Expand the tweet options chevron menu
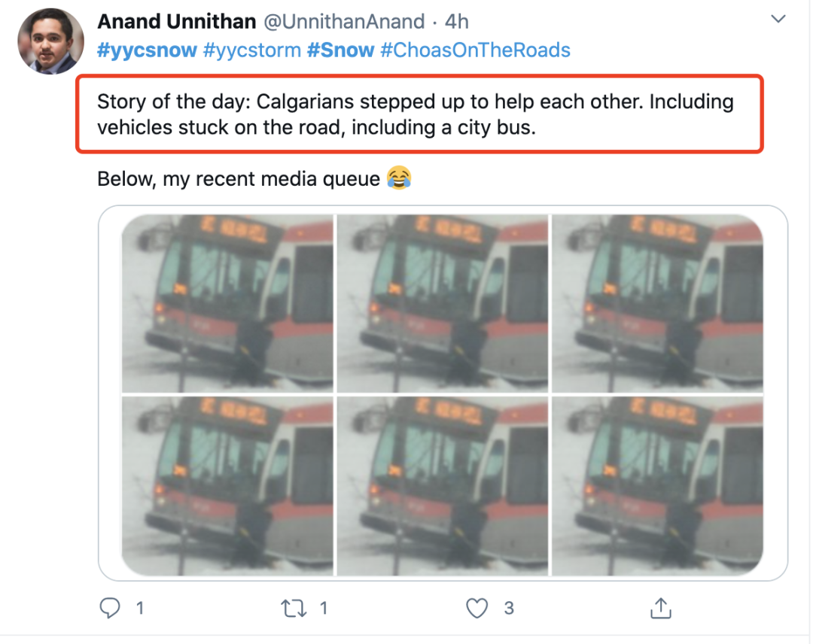The width and height of the screenshot is (813, 644). point(778,19)
